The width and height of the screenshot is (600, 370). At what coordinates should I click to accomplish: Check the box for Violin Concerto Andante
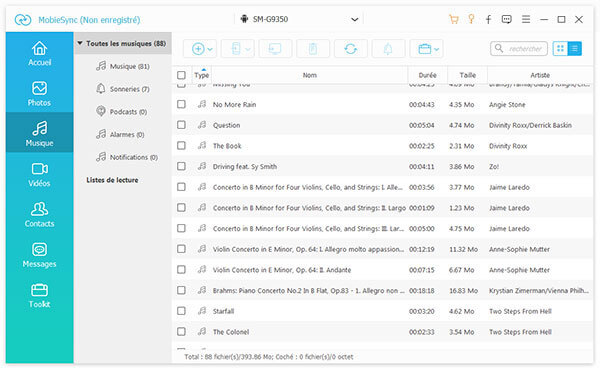[181, 270]
